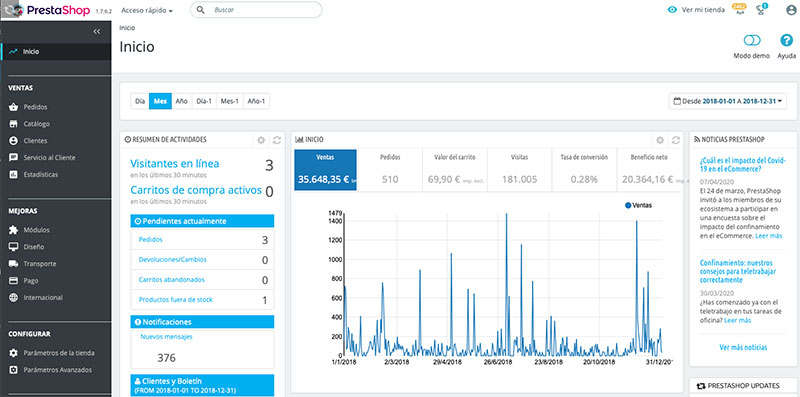Open settings gear of Resumen de Actividades panel
This screenshot has height=397, width=800.
pyautogui.click(x=261, y=140)
